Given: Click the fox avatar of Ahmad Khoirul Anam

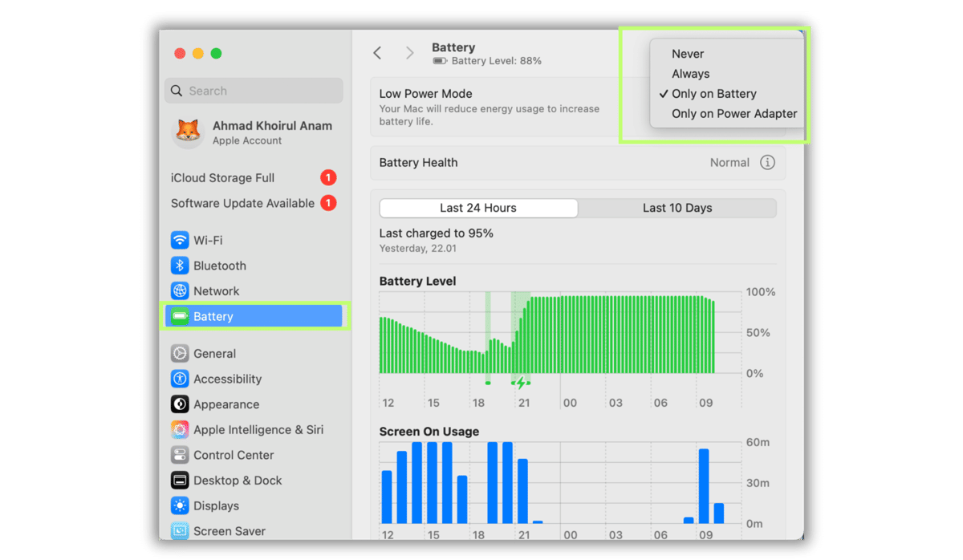Looking at the screenshot, I should [x=187, y=132].
